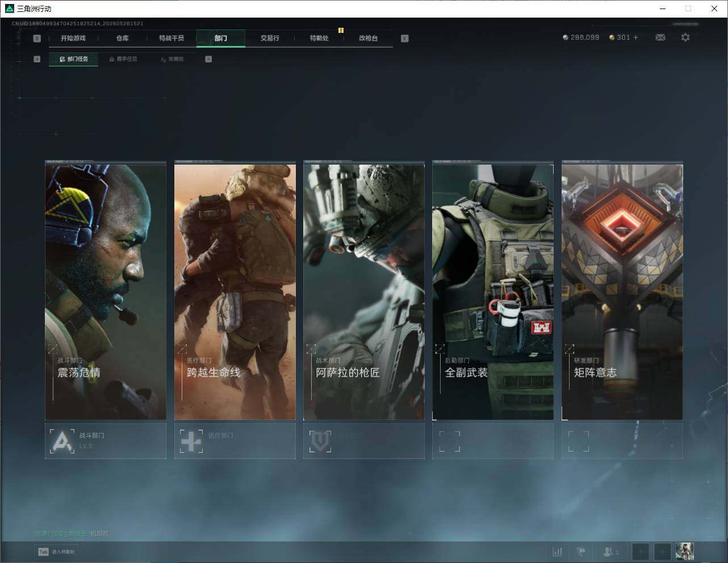Click the 阿萨拉的枪匠 title text
728x563 pixels.
tap(348, 373)
